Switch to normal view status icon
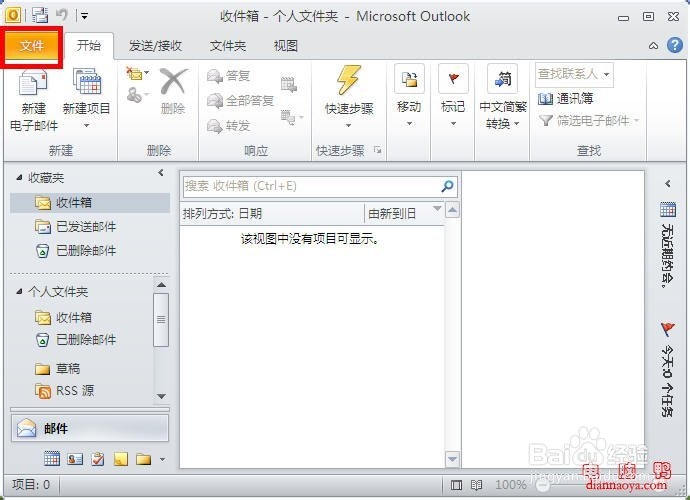690x500 pixels. tap(456, 485)
